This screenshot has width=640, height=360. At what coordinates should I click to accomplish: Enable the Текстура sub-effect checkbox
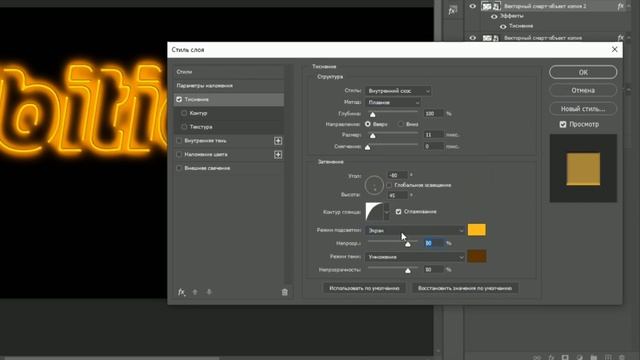[184, 127]
